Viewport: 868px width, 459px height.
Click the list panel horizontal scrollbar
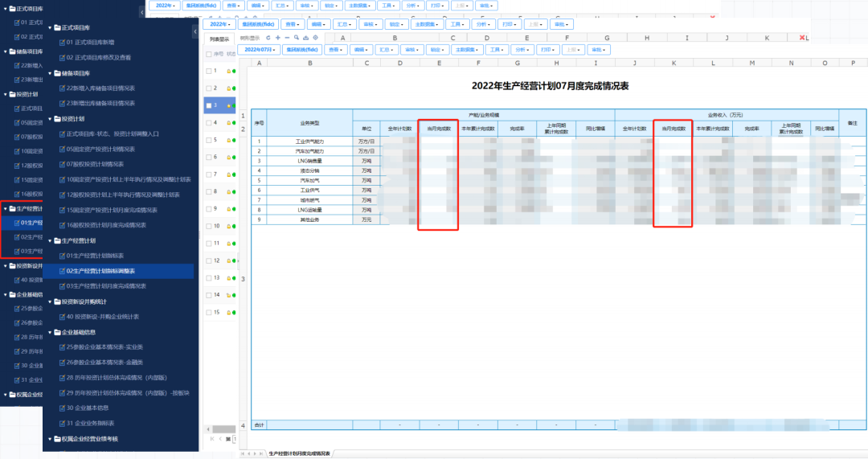[x=223, y=429]
